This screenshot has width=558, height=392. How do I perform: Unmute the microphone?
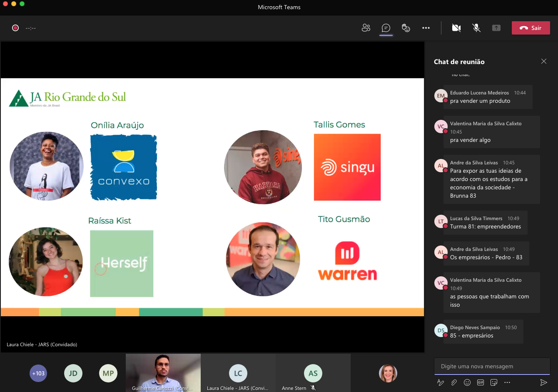pos(476,28)
